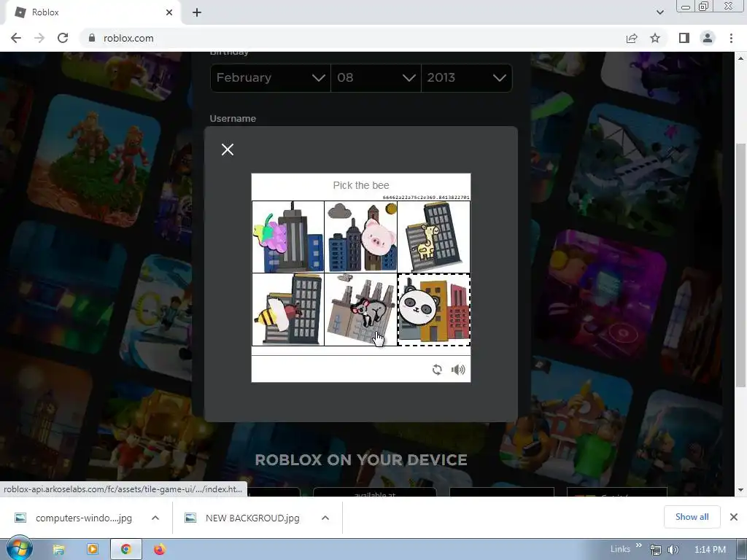
Task: Open the Chrome three-dot menu
Action: tap(731, 38)
